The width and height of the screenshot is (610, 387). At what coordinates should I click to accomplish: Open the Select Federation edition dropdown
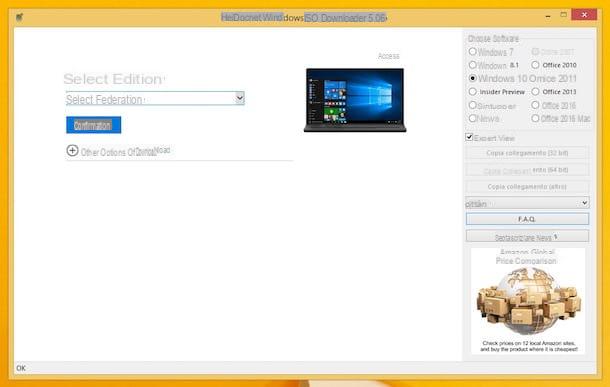pos(155,99)
